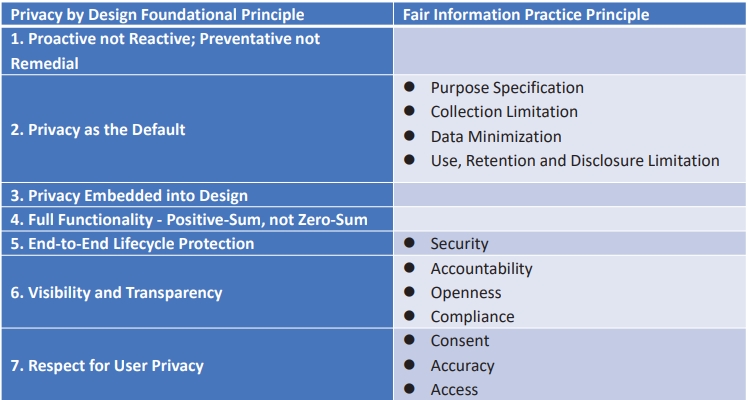Select '6. Visibility and Transparency' cell

coord(197,292)
